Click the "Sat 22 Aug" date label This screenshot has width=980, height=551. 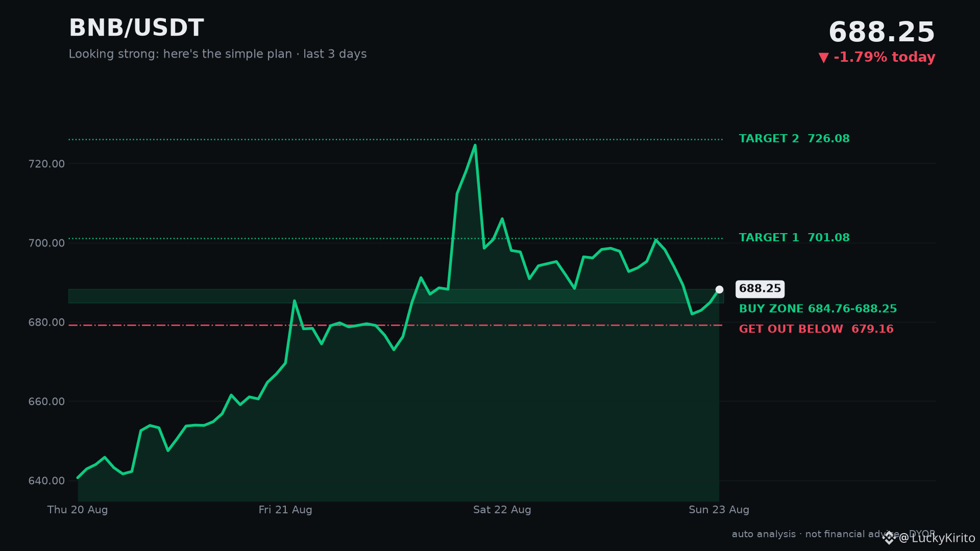502,510
